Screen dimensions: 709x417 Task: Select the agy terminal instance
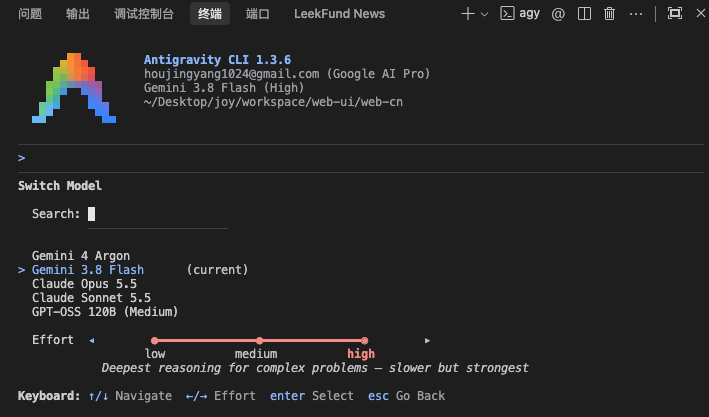(x=520, y=14)
